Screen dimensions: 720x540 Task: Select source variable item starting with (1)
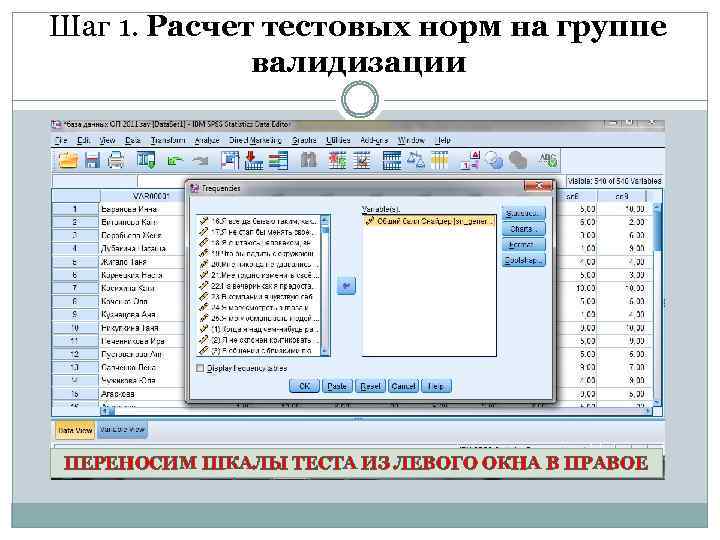click(x=259, y=329)
